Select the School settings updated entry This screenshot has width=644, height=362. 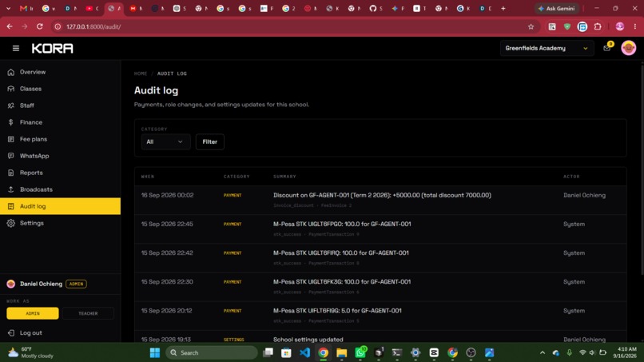pos(308,340)
